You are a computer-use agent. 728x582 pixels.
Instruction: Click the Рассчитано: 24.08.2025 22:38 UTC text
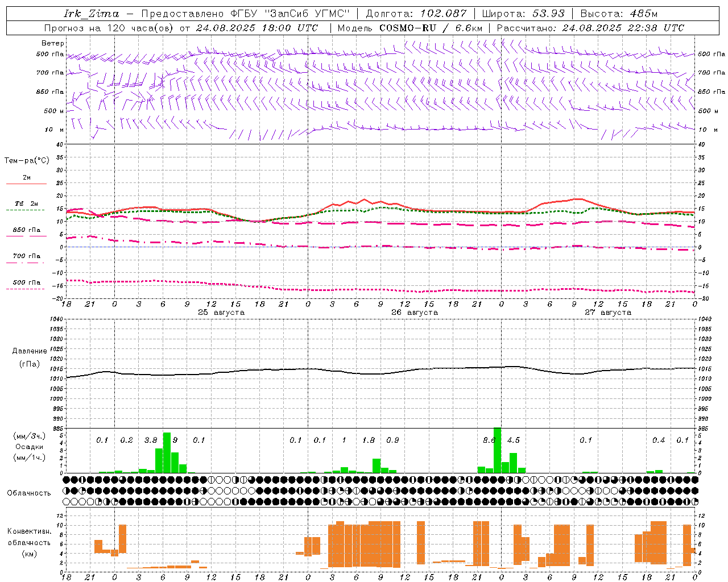(x=591, y=28)
